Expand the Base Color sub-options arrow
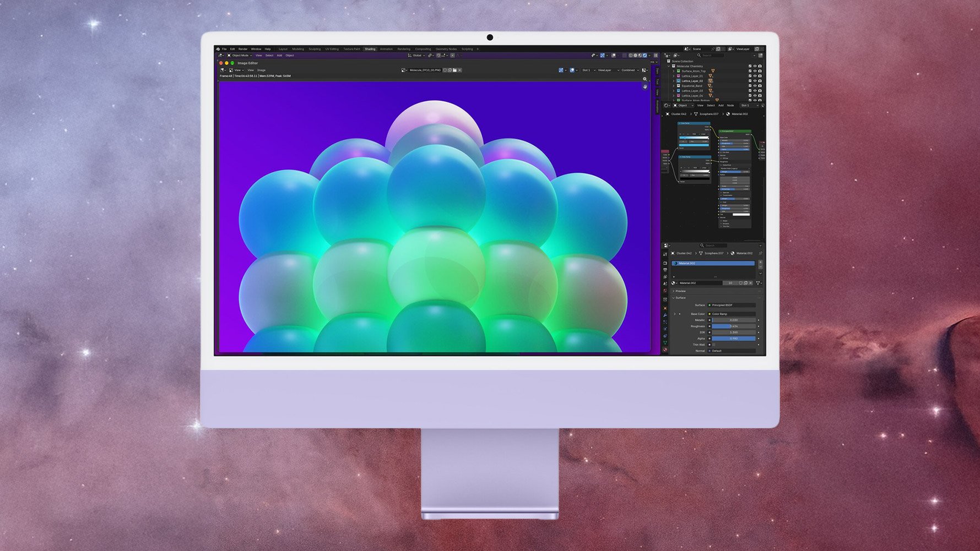 (675, 314)
